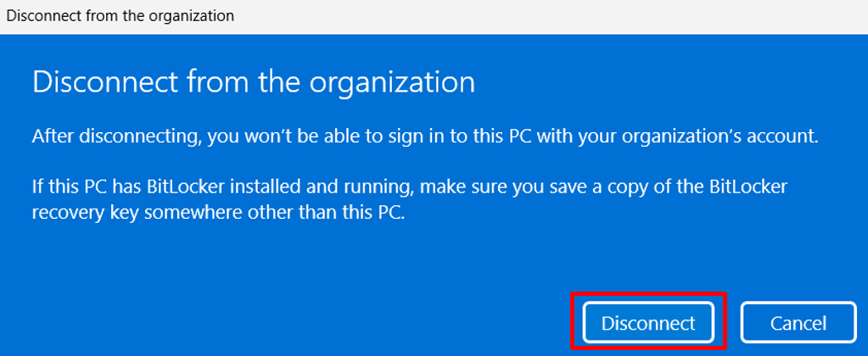This screenshot has width=868, height=356.
Task: Click the 'After disconnecting' warning sentence
Action: click(424, 136)
